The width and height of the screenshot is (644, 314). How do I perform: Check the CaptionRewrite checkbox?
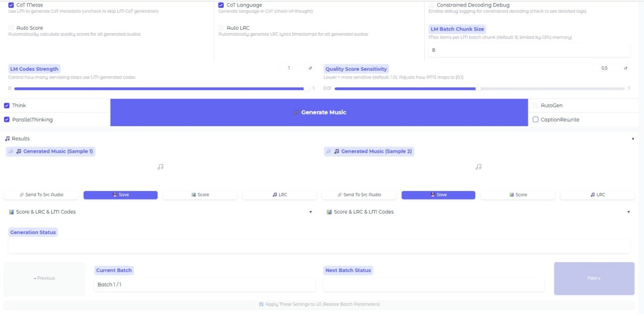coord(535,120)
